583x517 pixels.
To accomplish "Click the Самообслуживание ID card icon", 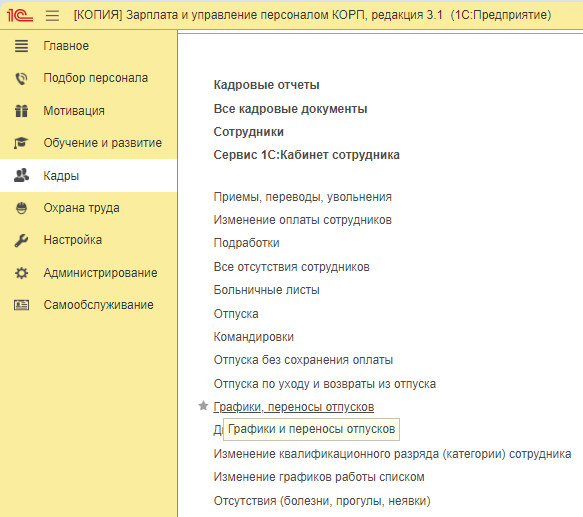I will [x=21, y=305].
